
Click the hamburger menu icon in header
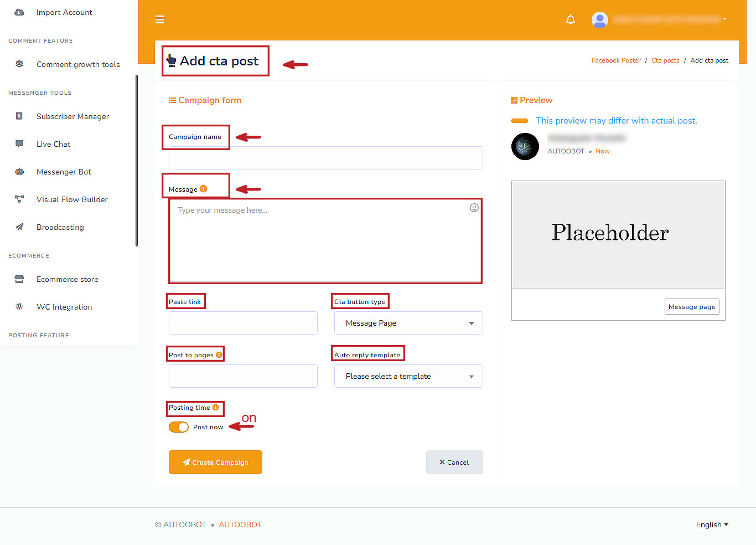pyautogui.click(x=160, y=19)
